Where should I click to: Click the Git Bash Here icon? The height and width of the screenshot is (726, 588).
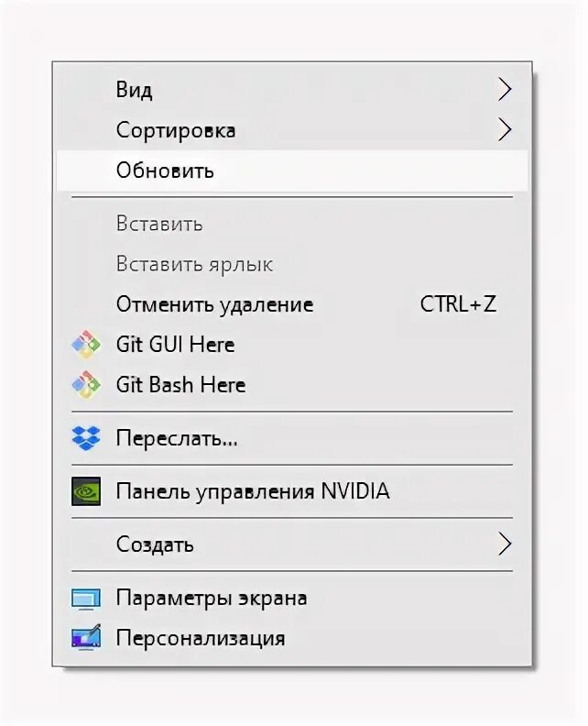pos(86,385)
